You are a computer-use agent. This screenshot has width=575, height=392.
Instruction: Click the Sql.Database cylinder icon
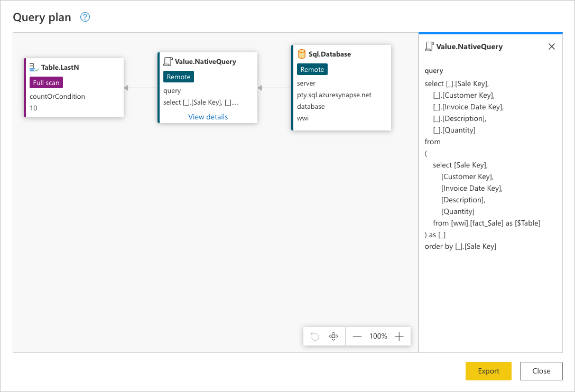click(301, 54)
